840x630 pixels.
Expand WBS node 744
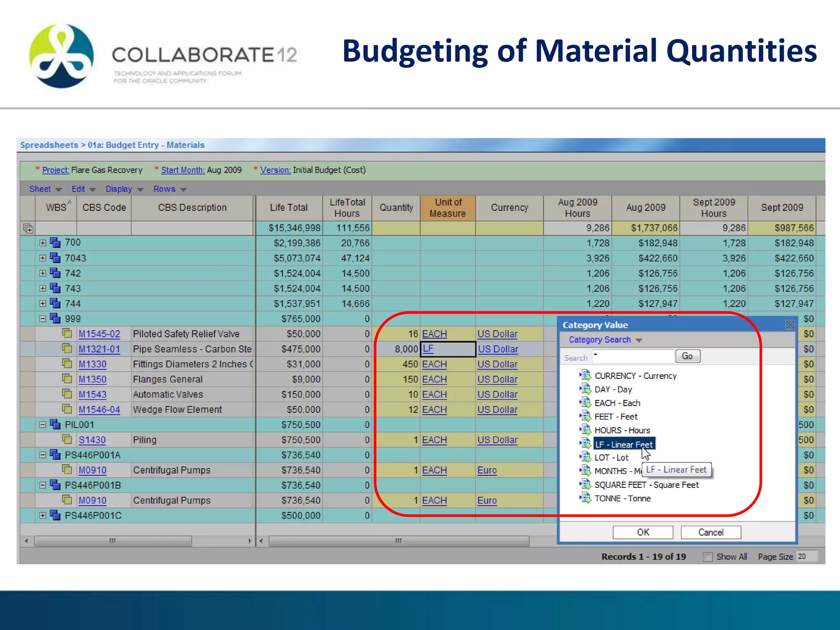(x=43, y=304)
